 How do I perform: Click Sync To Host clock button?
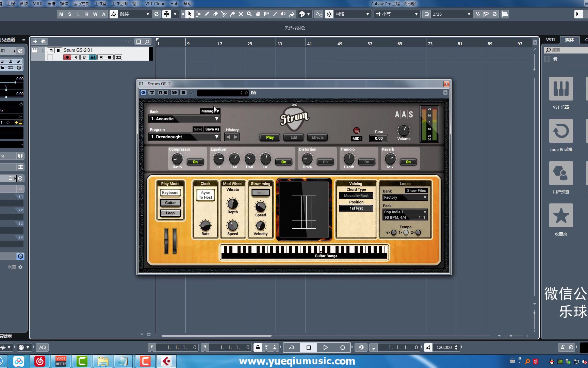click(206, 195)
